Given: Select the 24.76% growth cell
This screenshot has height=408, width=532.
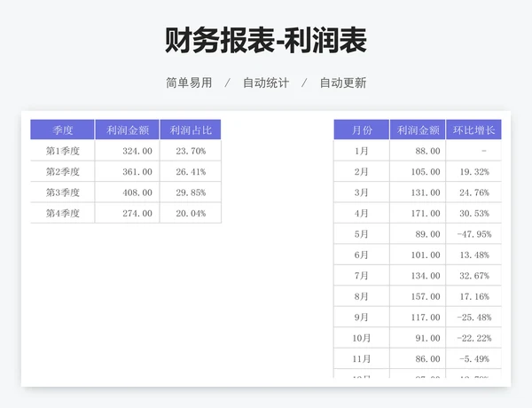Looking at the screenshot, I should (473, 192).
